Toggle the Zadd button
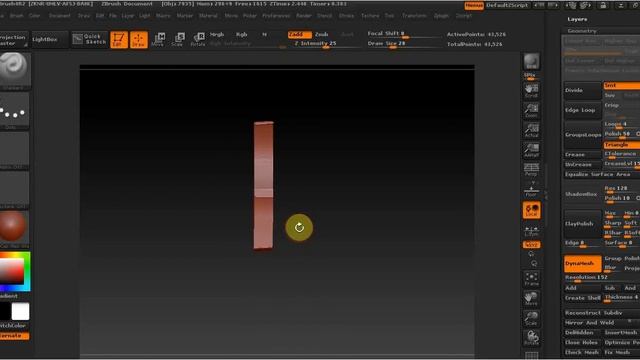This screenshot has width=640, height=360. coord(299,34)
